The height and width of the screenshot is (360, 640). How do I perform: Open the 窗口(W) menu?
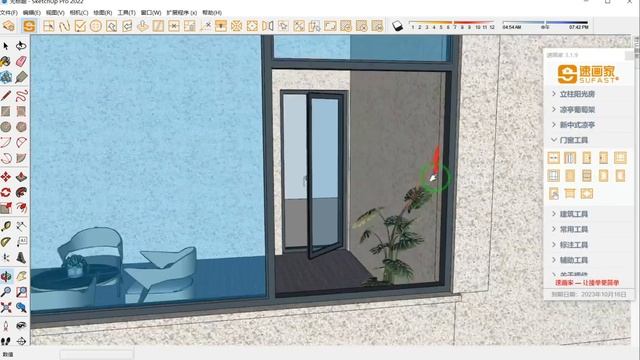(x=151, y=13)
